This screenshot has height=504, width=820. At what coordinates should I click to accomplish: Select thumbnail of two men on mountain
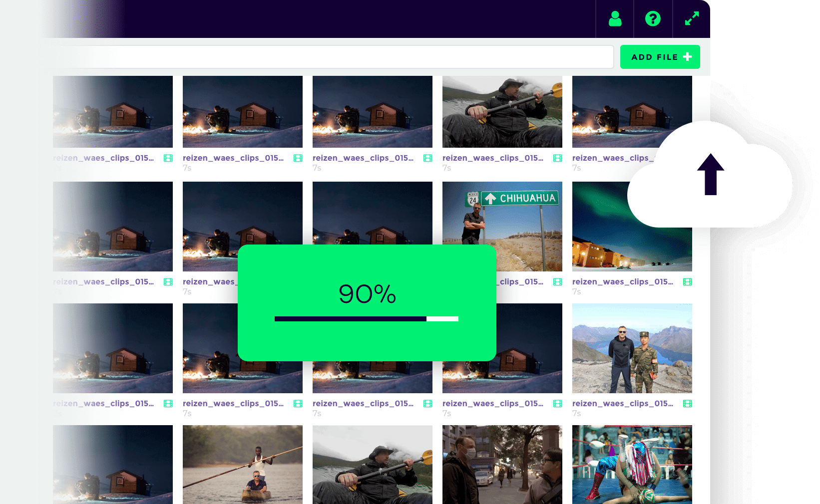pos(632,348)
